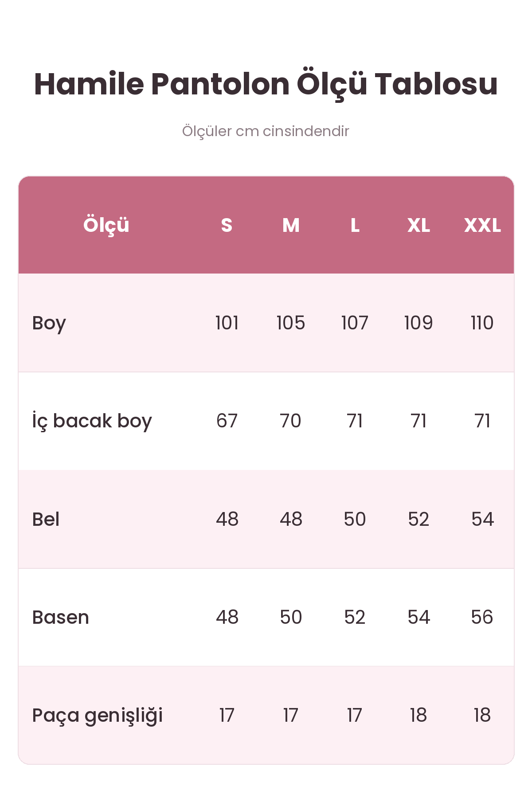Click the Paça genişliği row label
532x798 pixels.
point(98,716)
